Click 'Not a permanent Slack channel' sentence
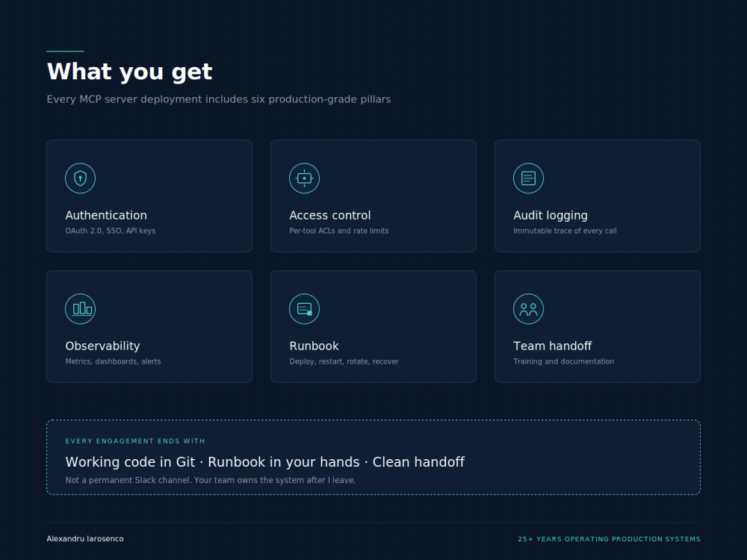This screenshot has height=560, width=747. [x=211, y=480]
